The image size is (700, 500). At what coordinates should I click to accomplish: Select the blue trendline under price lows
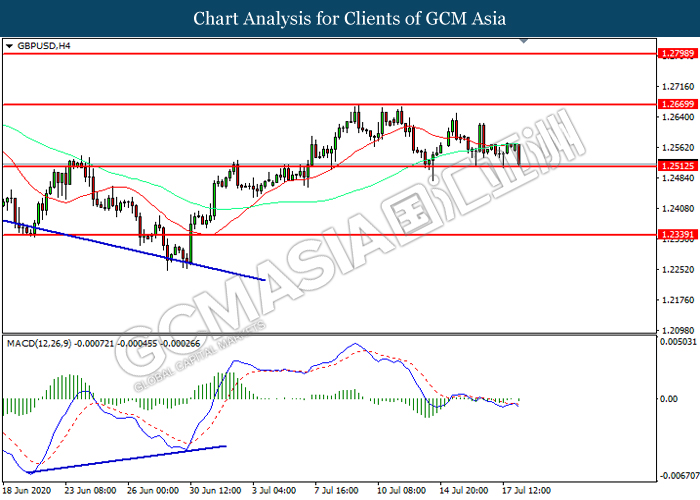[x=134, y=250]
